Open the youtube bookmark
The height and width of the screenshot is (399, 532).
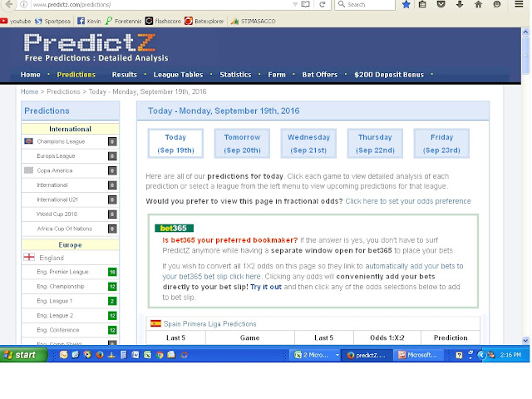16,21
